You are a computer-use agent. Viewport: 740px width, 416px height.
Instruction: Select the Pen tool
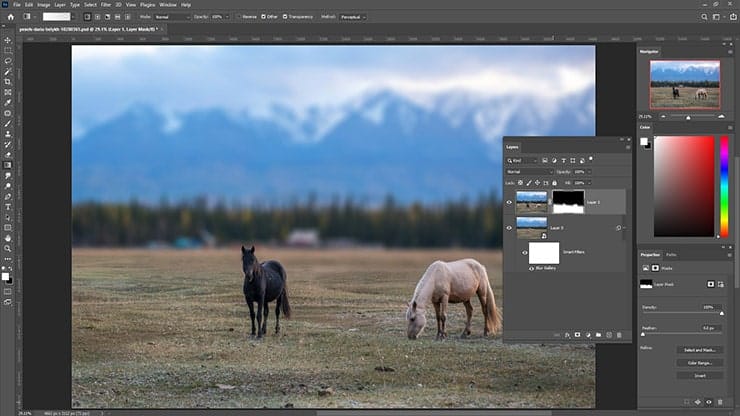[8, 196]
